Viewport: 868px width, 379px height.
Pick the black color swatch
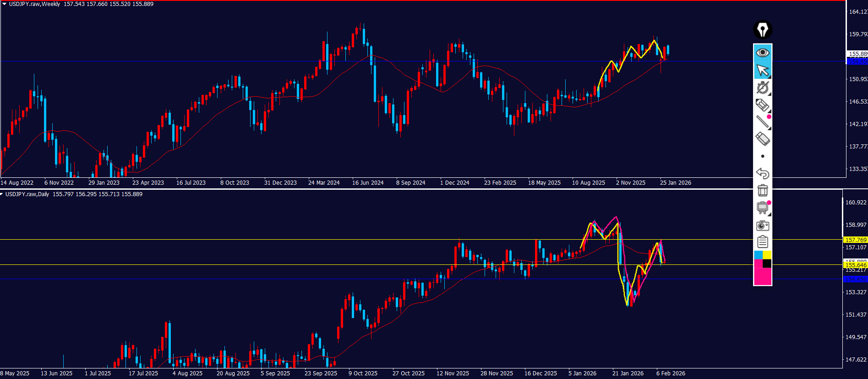tap(767, 264)
